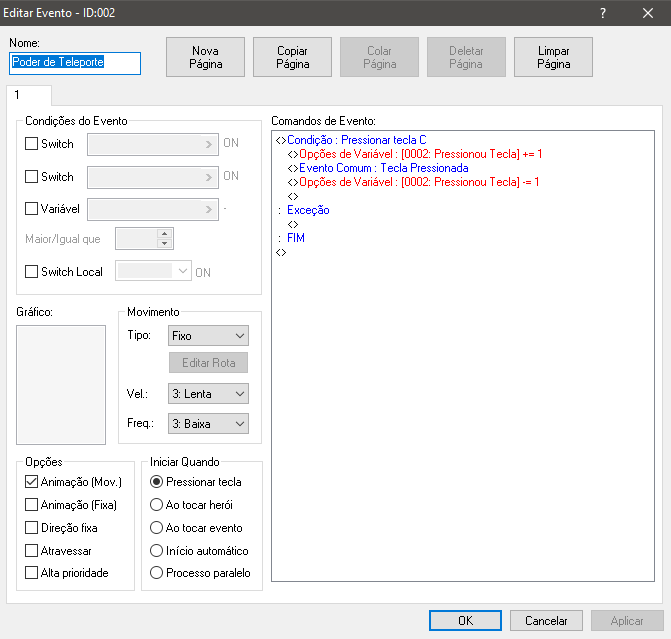Open the movement Tipo dropdown showing Fixo
The height and width of the screenshot is (639, 671).
pyautogui.click(x=208, y=336)
